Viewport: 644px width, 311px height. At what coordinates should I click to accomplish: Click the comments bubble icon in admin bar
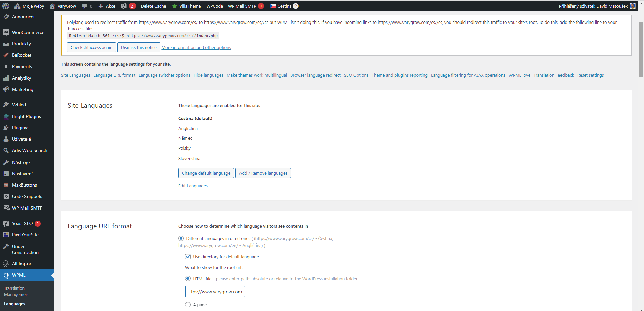(84, 6)
